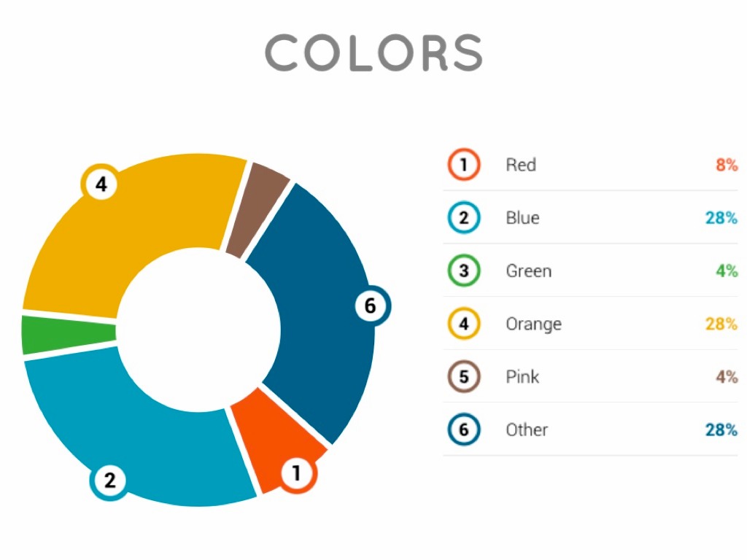
Task: Select the small brown donut slice
Action: (x=255, y=208)
